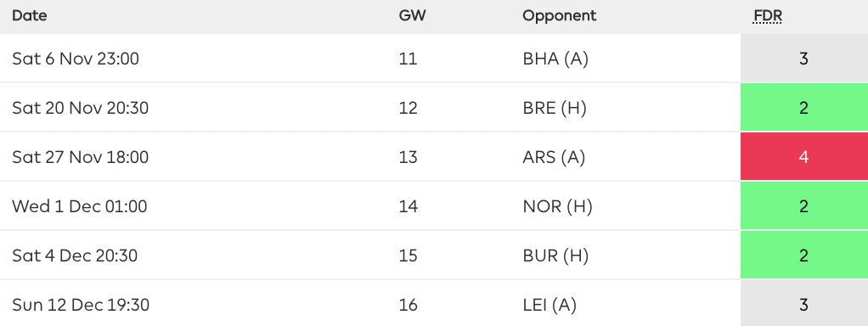Click the GW column header
The image size is (868, 326).
pos(413,15)
